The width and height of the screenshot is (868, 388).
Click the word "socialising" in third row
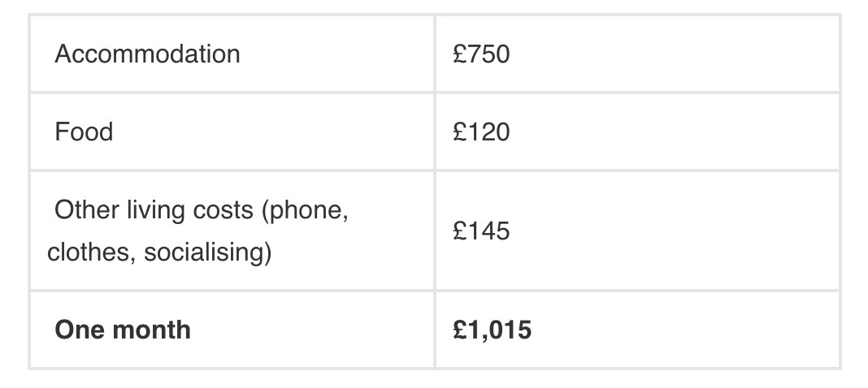(206, 252)
